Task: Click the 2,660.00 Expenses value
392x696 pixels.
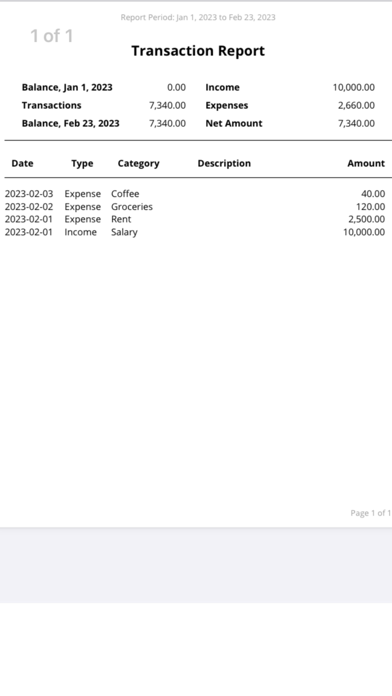Action: point(356,106)
